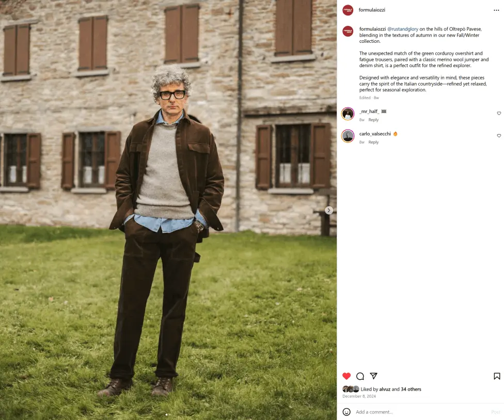Focus the Add a comment field
Screen dimensions: 504x420
tap(421, 412)
